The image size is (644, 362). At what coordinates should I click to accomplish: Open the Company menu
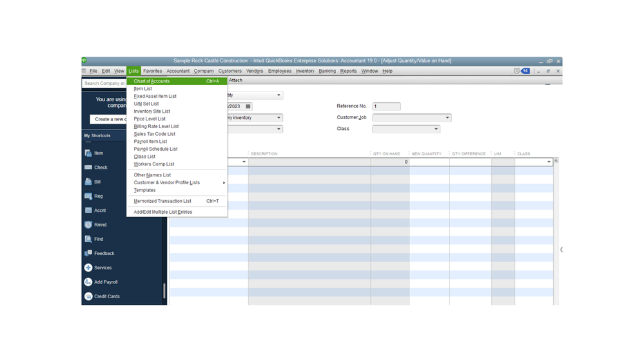click(204, 71)
